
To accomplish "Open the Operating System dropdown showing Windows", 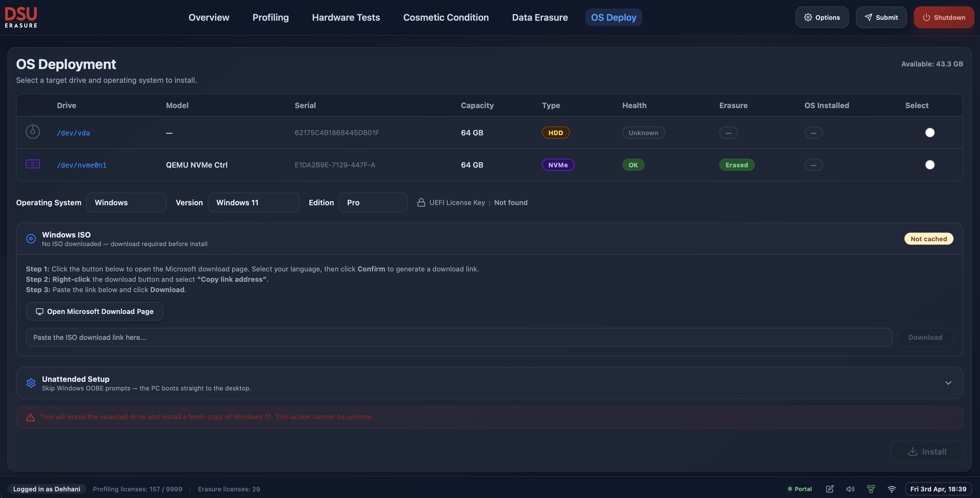I will [x=126, y=202].
